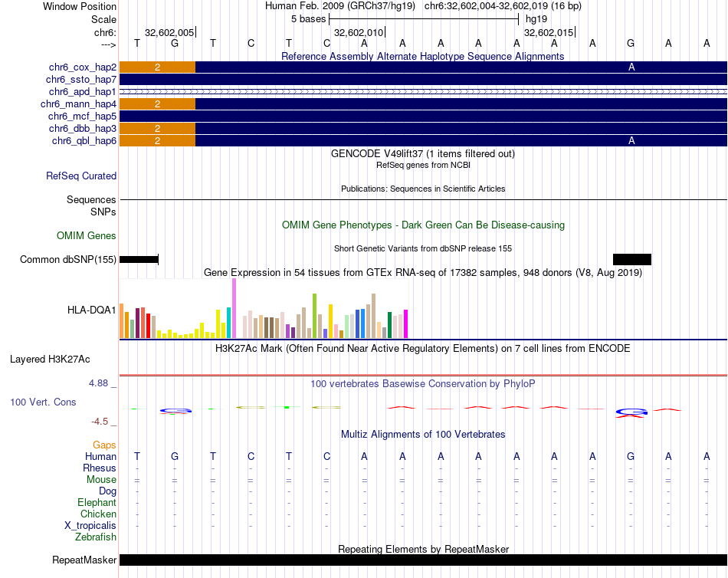Click the black RepeatMasker element bar
The width and height of the screenshot is (728, 578).
[x=424, y=560]
